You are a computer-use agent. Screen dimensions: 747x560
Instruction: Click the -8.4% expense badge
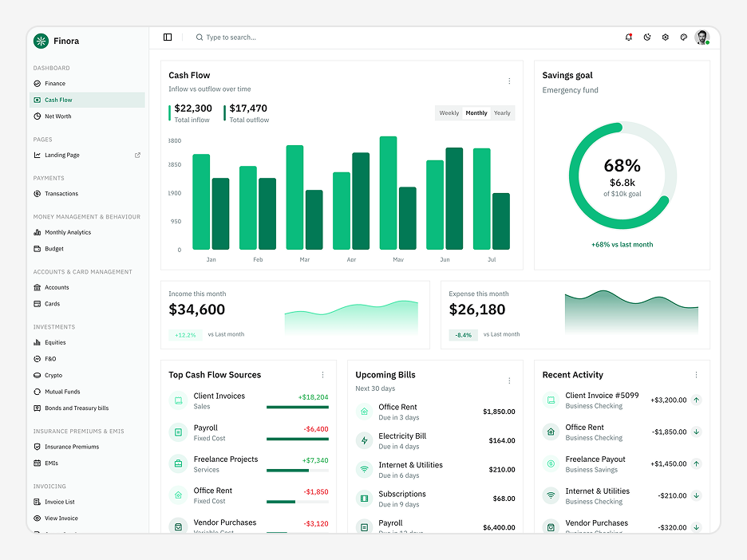[463, 335]
